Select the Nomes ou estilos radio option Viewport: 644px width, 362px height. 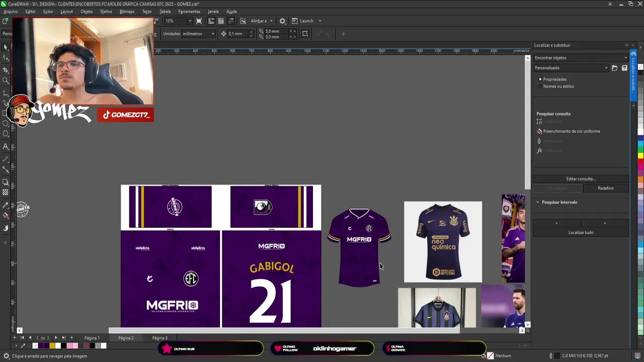[x=540, y=86]
